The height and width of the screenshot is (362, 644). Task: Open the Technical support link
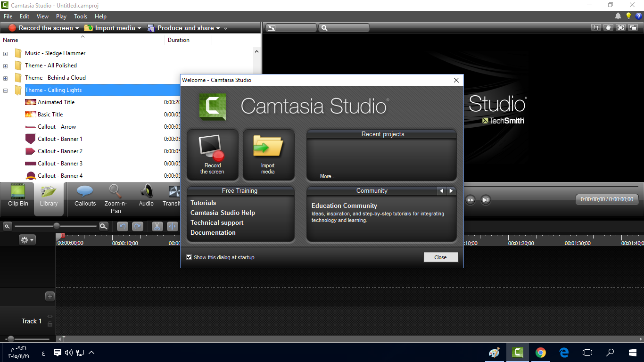click(217, 222)
